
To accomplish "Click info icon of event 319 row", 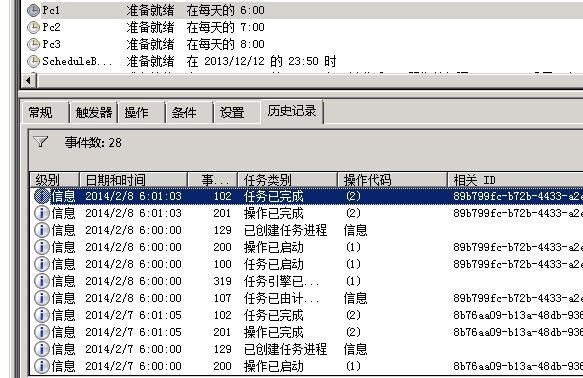I will click(41, 281).
